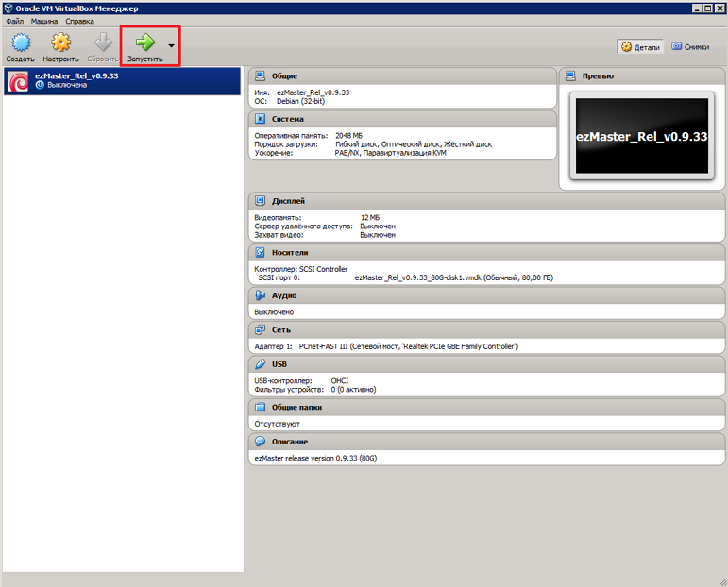Click the Контроллер: SCSI Controller text
This screenshot has height=587, width=728.
[x=300, y=269]
